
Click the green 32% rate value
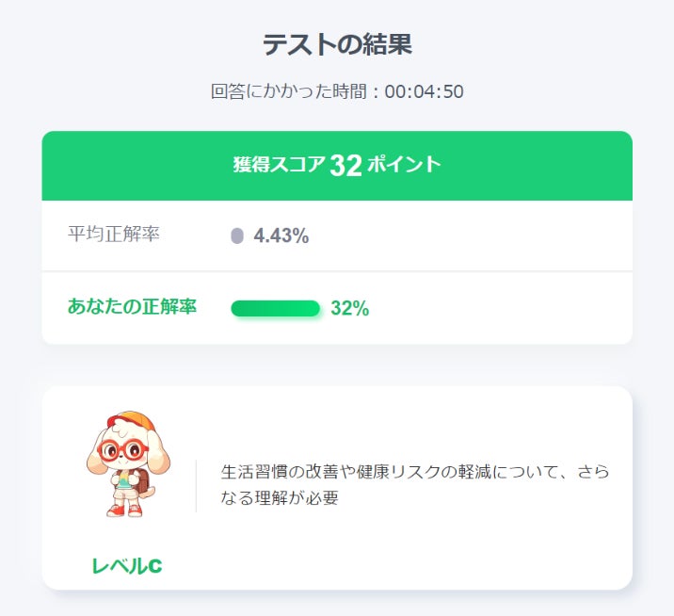pyautogui.click(x=350, y=308)
